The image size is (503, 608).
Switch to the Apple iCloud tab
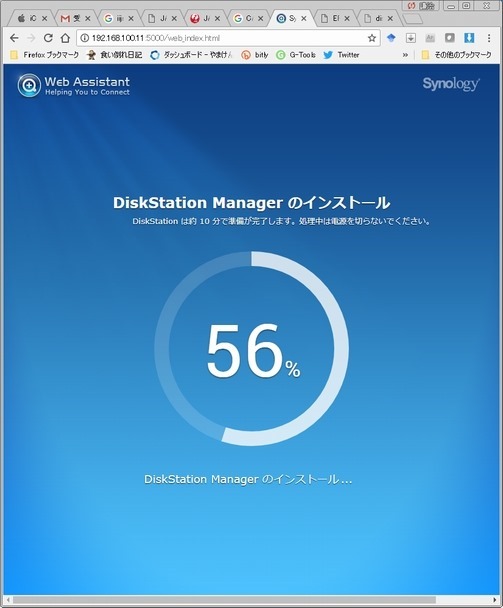pos(32,18)
